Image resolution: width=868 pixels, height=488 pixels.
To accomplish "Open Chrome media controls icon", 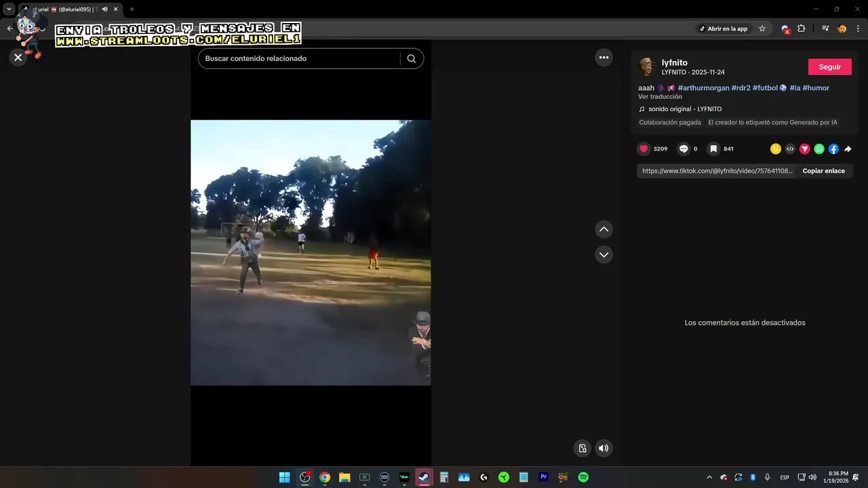I will tap(825, 28).
